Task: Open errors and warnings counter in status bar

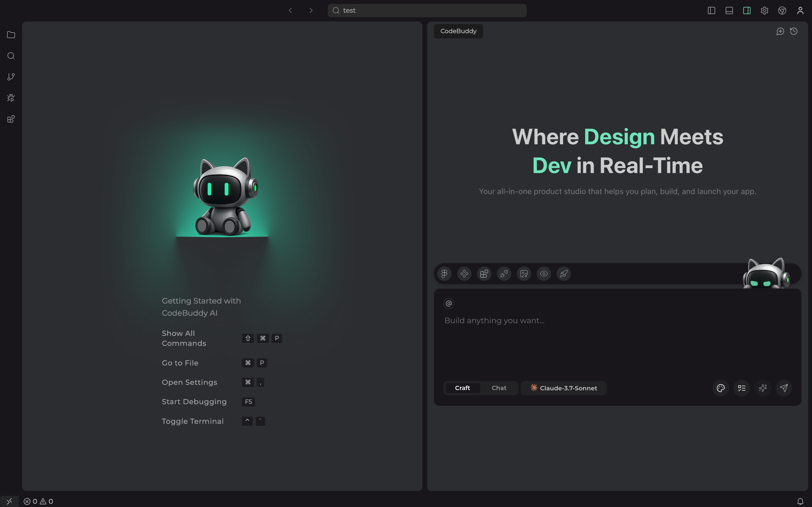Action: (x=38, y=501)
